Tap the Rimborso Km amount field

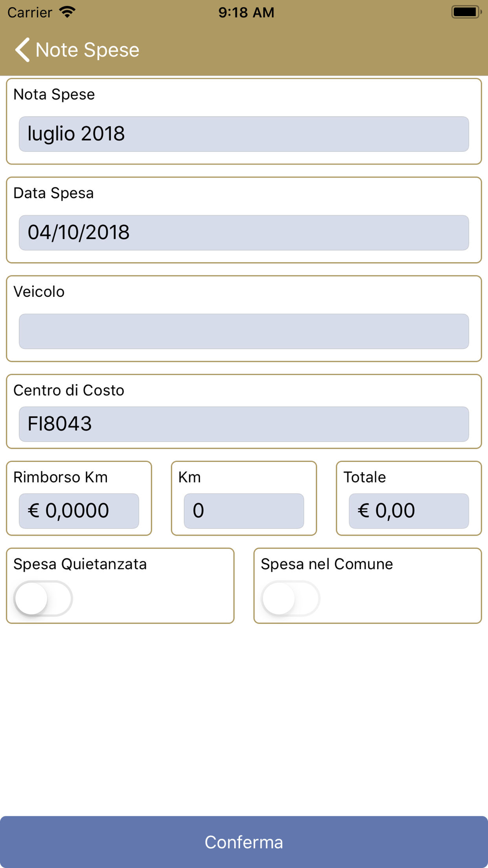click(x=79, y=511)
